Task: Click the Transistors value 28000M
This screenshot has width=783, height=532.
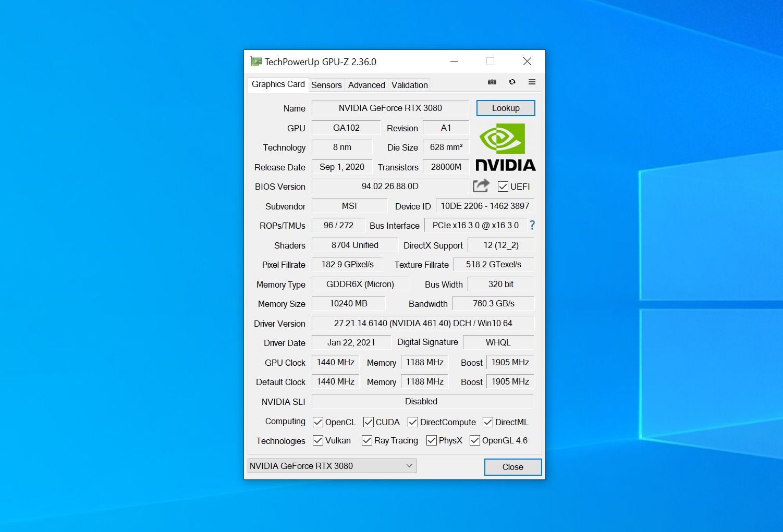Action: coord(446,167)
